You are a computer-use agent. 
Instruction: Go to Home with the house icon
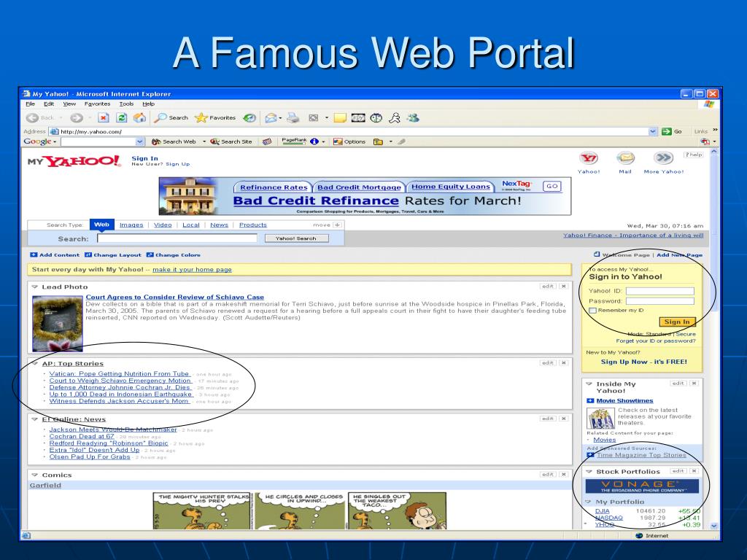pyautogui.click(x=139, y=117)
